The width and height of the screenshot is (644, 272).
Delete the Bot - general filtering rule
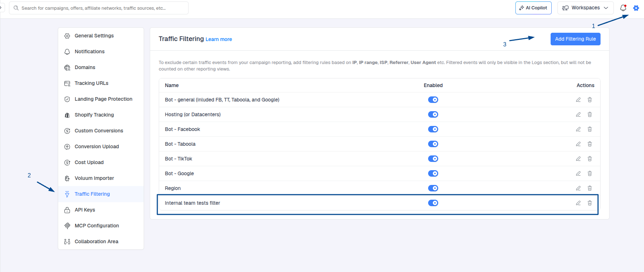(590, 100)
